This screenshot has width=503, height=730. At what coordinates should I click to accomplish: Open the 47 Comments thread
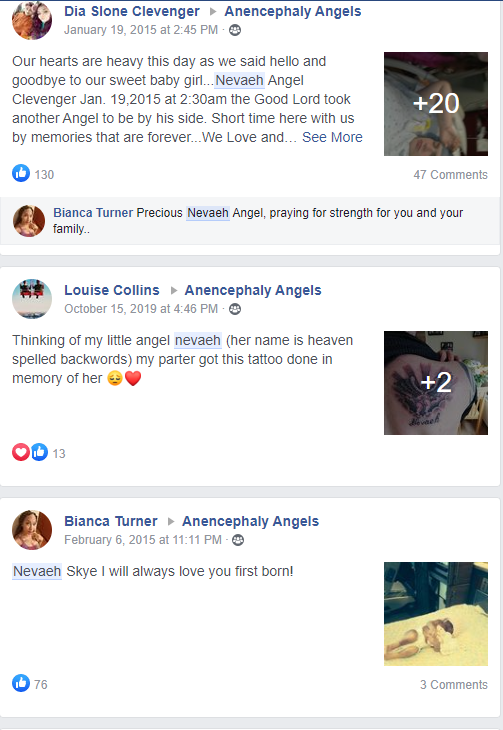pos(450,175)
